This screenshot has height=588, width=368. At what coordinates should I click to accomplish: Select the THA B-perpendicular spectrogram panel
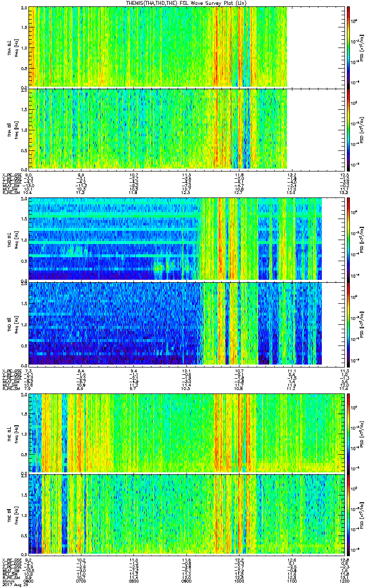tap(187, 47)
